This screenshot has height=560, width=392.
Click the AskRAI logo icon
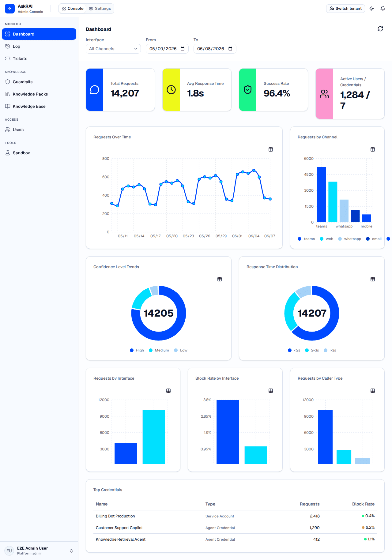coord(10,9)
